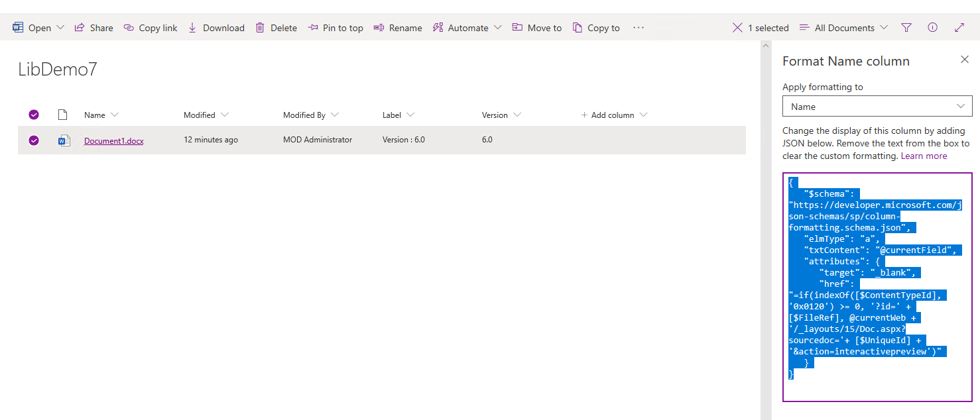This screenshot has width=980, height=420.
Task: Click the 12 minutes ago cell
Action: 211,140
